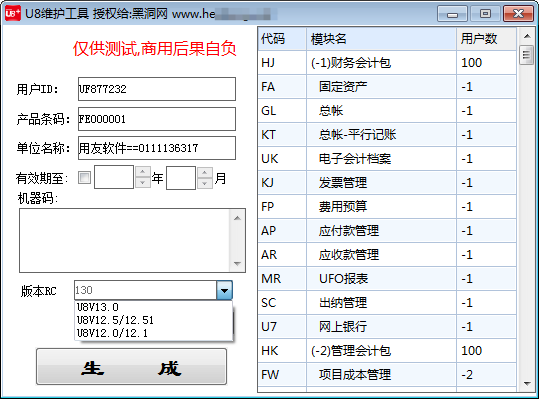Select the 发票管理 row
Viewport: 539px width, 399px height.
(387, 182)
